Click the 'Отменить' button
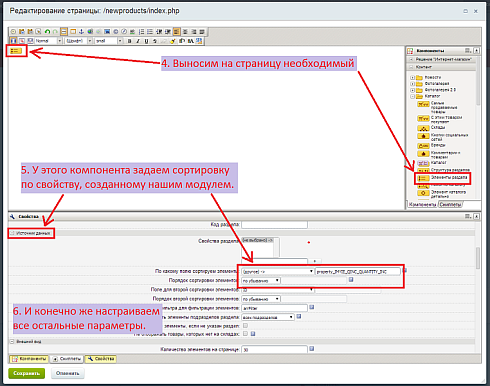This screenshot has height=386, width=490. (x=68, y=373)
